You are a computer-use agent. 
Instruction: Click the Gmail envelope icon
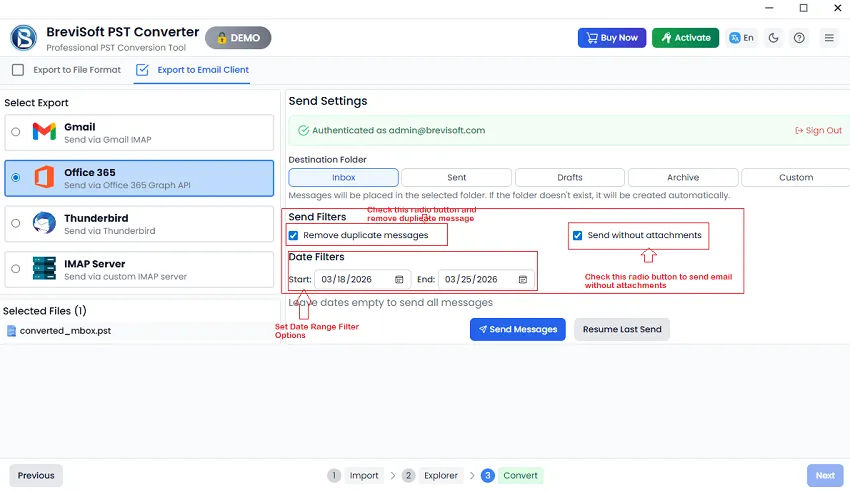(44, 132)
